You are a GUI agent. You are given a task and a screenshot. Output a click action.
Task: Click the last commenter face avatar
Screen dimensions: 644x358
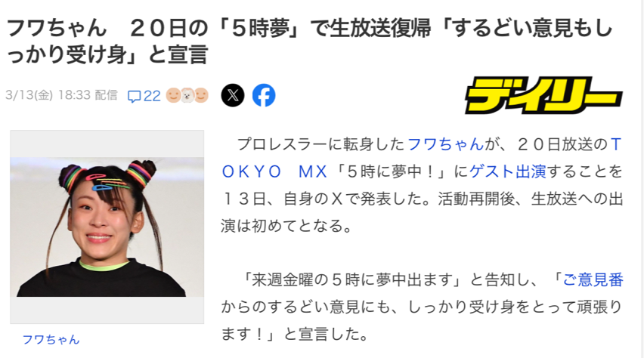(x=201, y=95)
